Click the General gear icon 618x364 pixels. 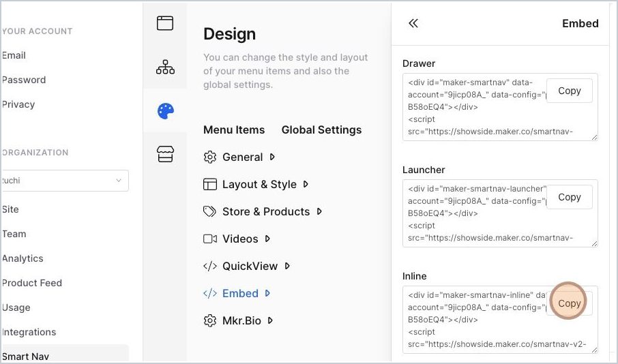(209, 157)
